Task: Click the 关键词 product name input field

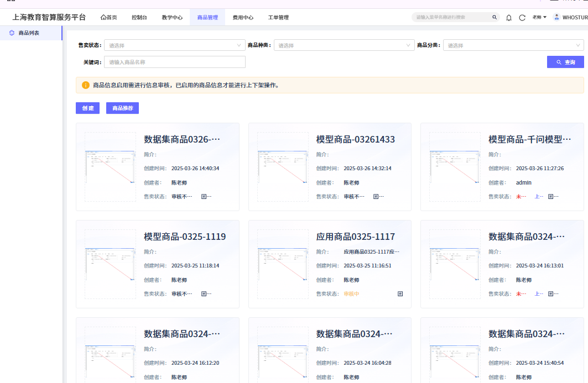Action: 174,62
